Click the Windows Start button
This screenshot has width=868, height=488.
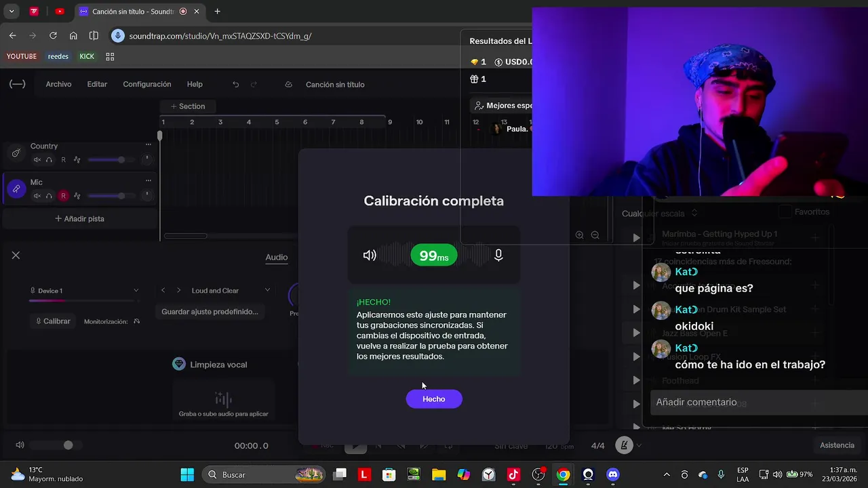tap(187, 474)
